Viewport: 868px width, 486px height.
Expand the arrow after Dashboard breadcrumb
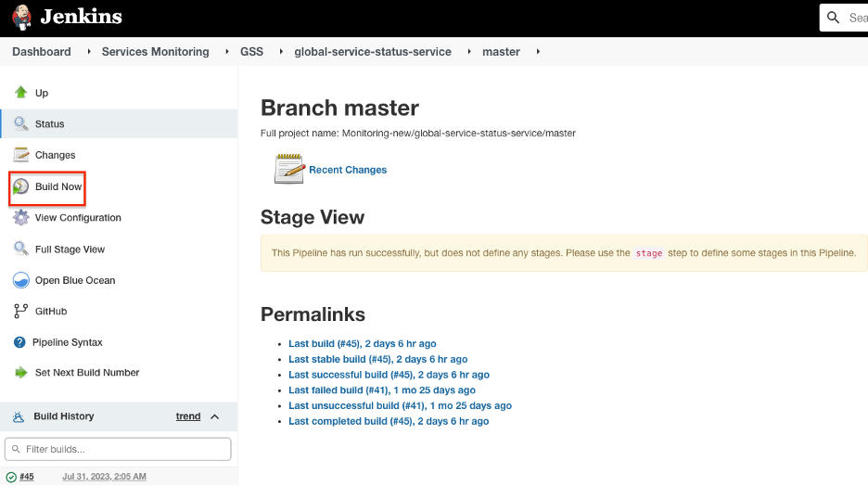pyautogui.click(x=89, y=52)
